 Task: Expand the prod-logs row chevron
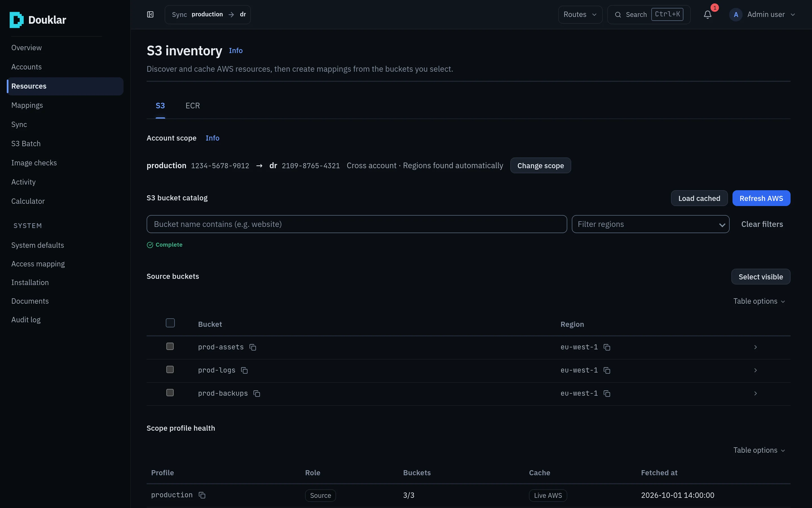click(755, 370)
